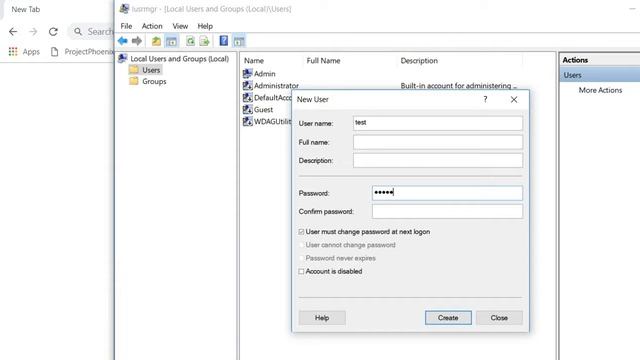Select the Admin row name text
The width and height of the screenshot is (640, 360).
tap(264, 73)
